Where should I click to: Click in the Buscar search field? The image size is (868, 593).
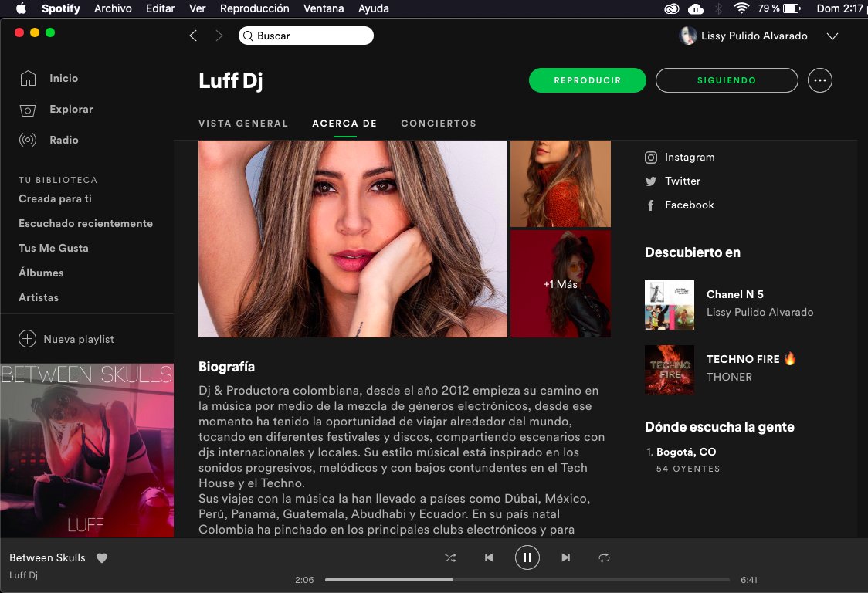[306, 36]
